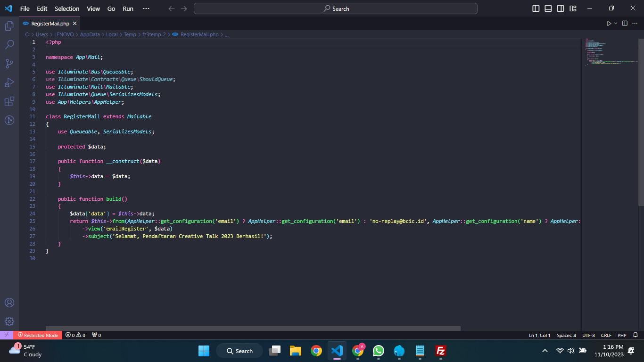
Task: Open the Explorer view in activity bar
Action: click(9, 26)
